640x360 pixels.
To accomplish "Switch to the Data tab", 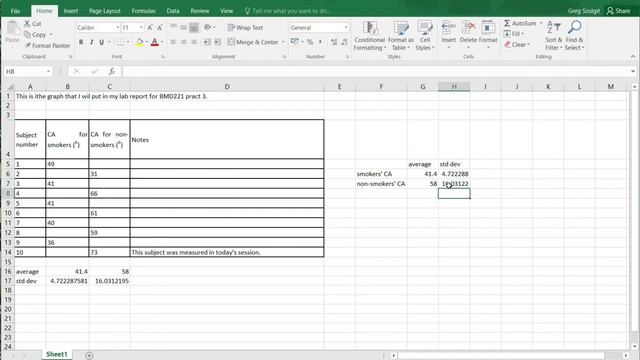I will [x=173, y=11].
